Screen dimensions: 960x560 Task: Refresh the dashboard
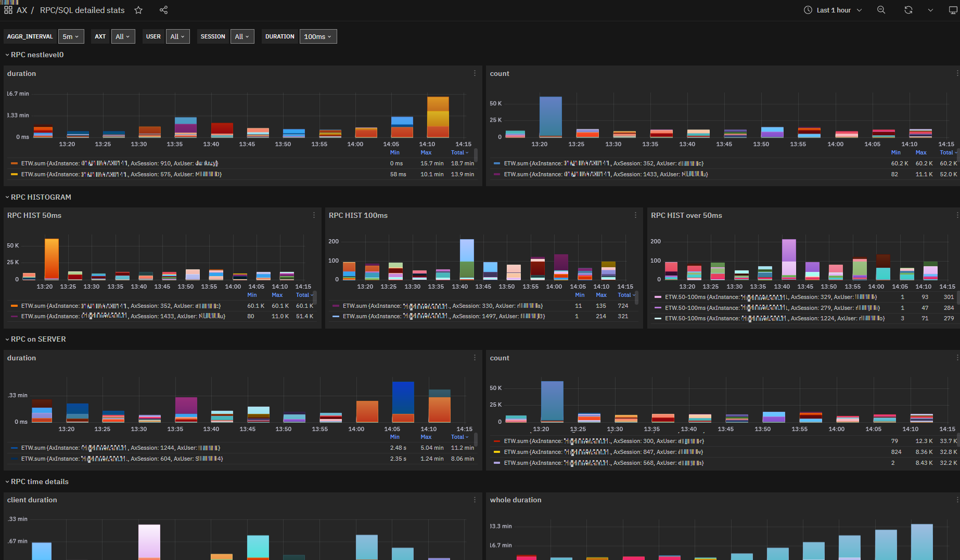908,10
